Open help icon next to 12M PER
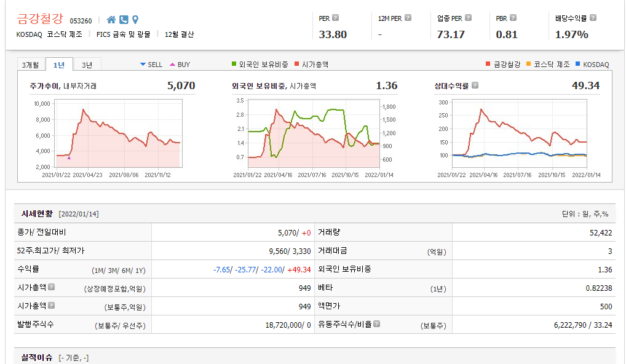626x364 pixels. (x=408, y=18)
